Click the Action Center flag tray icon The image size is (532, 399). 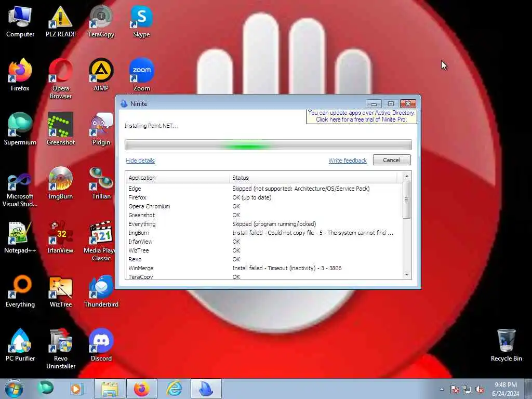[x=454, y=390]
